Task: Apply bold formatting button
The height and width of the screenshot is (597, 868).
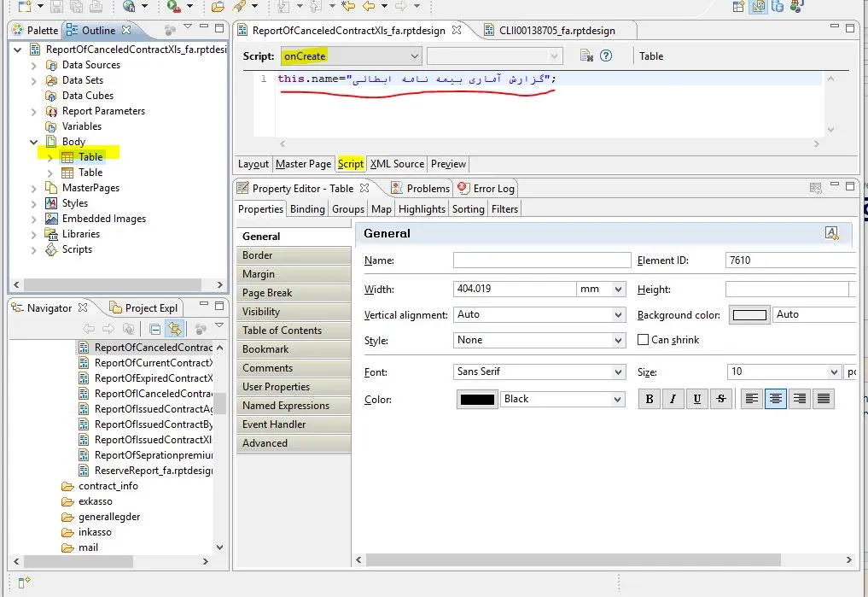Action: point(650,399)
